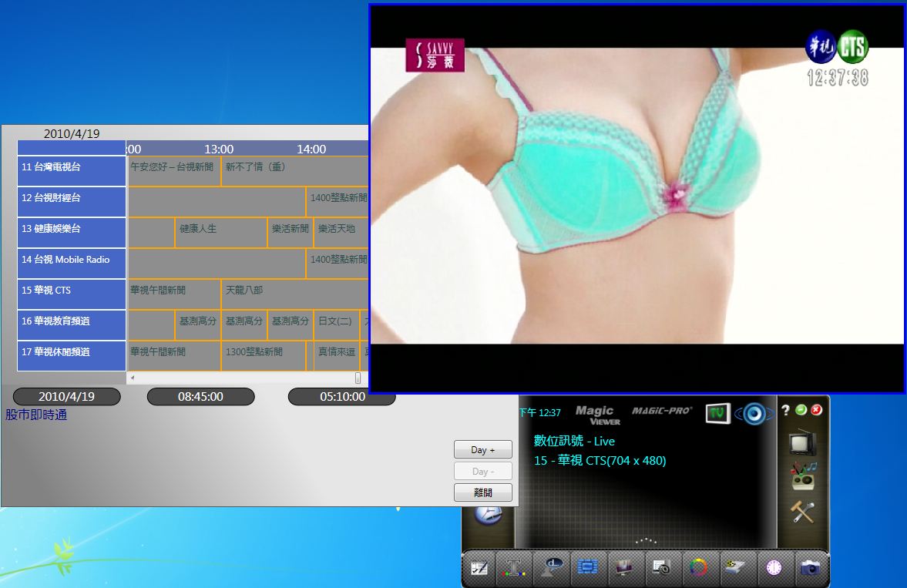Click the 1300整點新聞 program cell
The image size is (907, 588).
264,355
